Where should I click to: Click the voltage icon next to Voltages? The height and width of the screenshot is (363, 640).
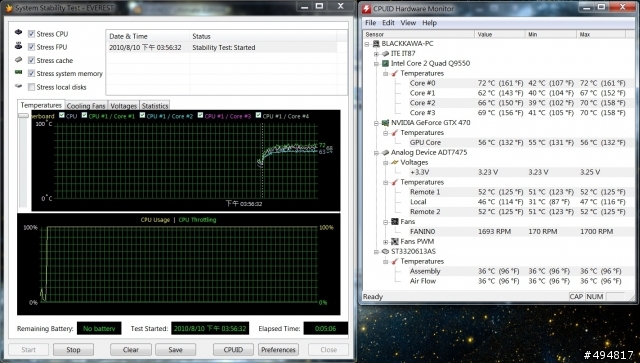[395, 162]
